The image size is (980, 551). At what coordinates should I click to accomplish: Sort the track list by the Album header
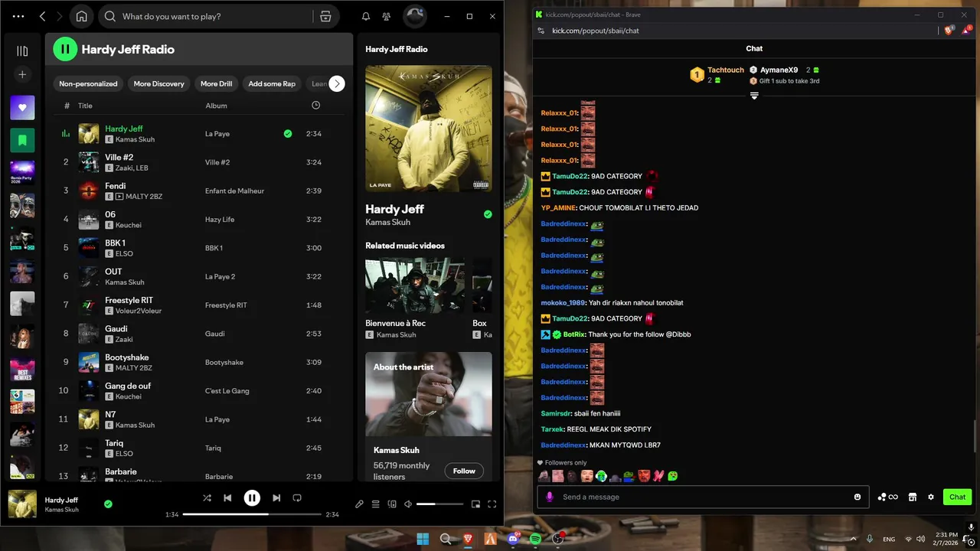(216, 106)
